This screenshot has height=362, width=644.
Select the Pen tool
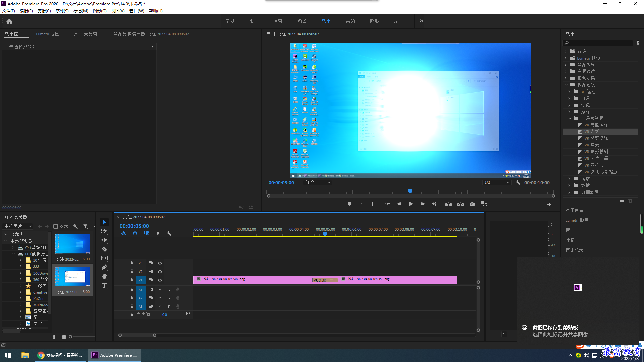(x=104, y=267)
